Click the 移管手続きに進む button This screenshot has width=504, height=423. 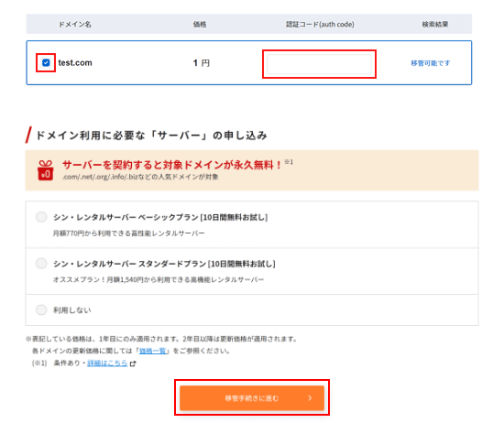coord(252,398)
